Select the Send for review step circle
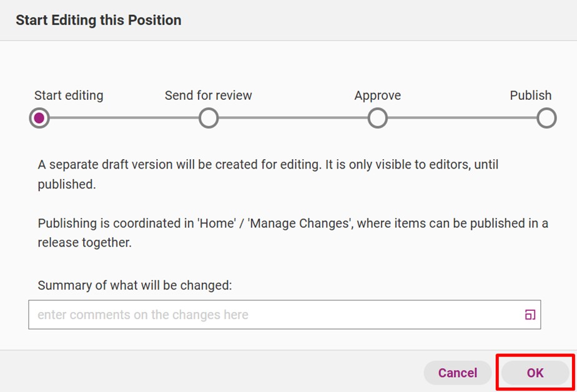 pyautogui.click(x=209, y=118)
